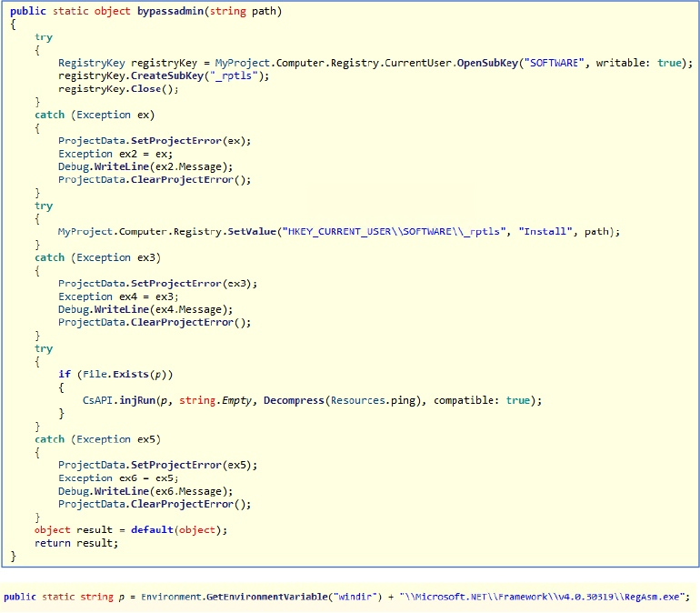Click the bypassadmin method name
This screenshot has height=613, width=700.
pyautogui.click(x=171, y=11)
